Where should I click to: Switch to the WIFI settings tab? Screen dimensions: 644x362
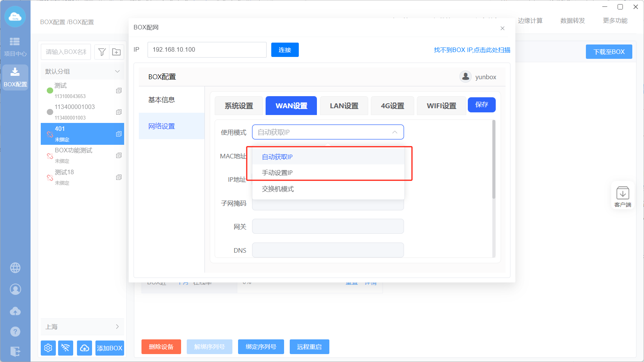coord(441,106)
